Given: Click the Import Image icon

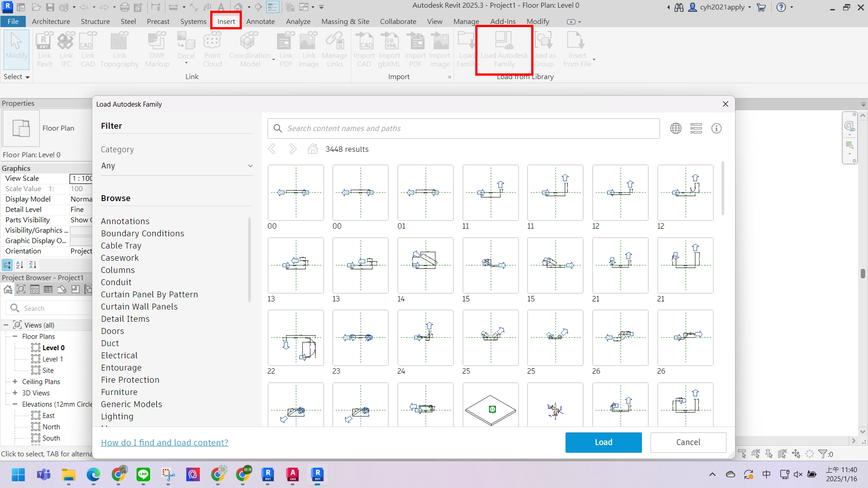Looking at the screenshot, I should click(439, 50).
